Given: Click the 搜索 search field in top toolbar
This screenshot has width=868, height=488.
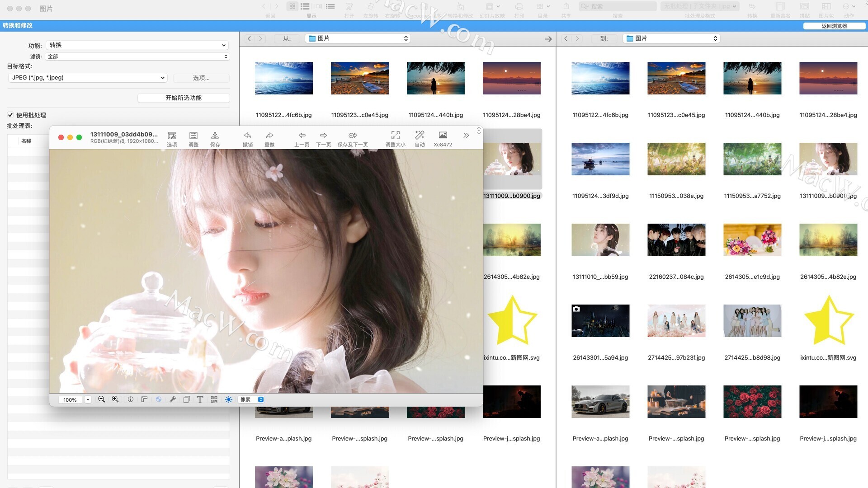Looking at the screenshot, I should (618, 6).
